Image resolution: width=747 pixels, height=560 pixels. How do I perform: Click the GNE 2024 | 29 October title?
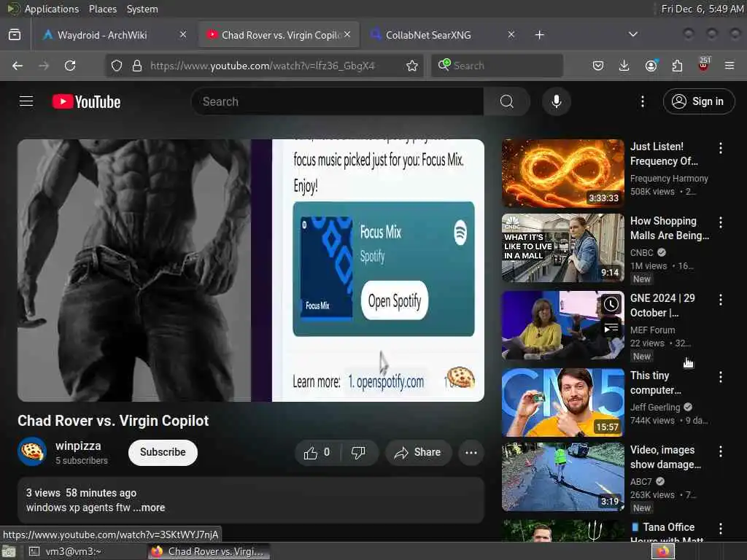(662, 306)
